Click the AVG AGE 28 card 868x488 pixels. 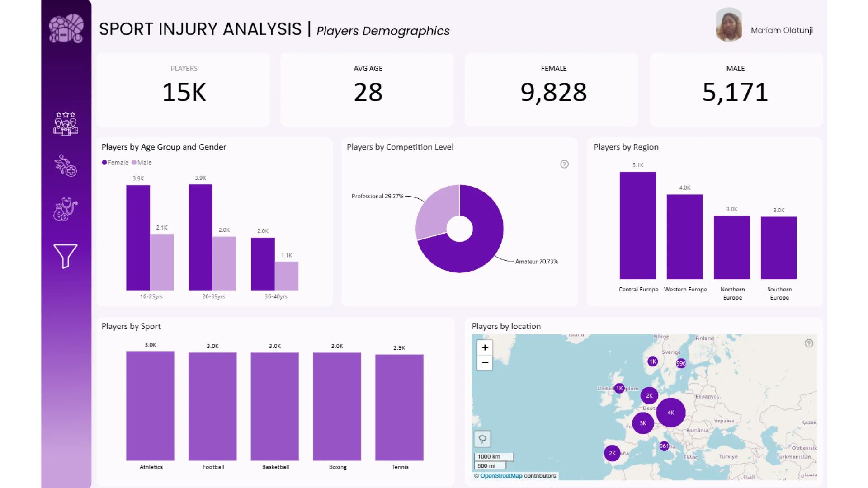pyautogui.click(x=367, y=89)
